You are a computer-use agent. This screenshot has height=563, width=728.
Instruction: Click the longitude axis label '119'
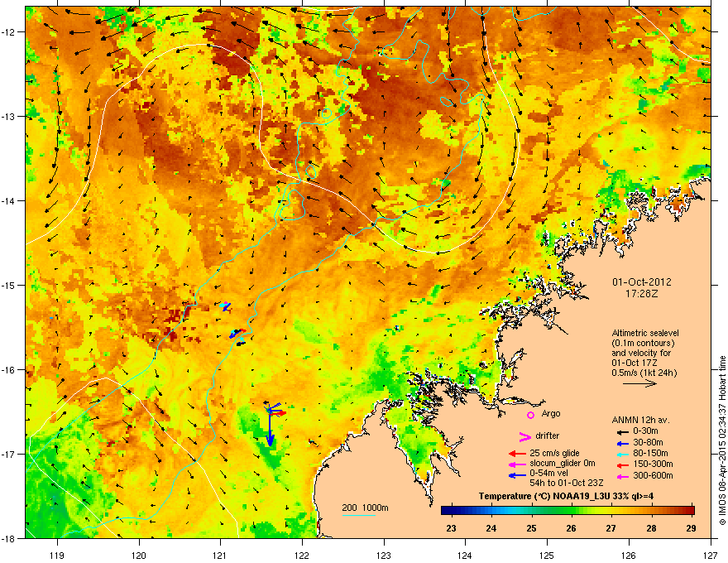tap(57, 555)
